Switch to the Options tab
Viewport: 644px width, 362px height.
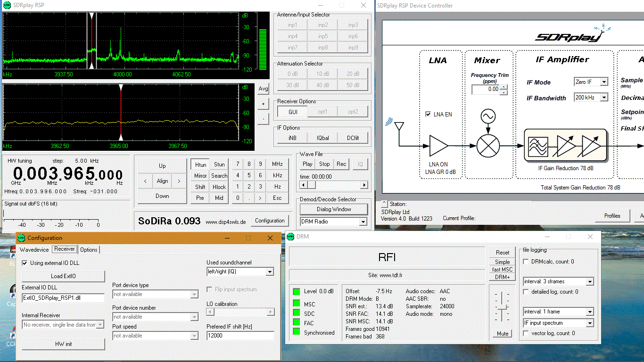89,250
